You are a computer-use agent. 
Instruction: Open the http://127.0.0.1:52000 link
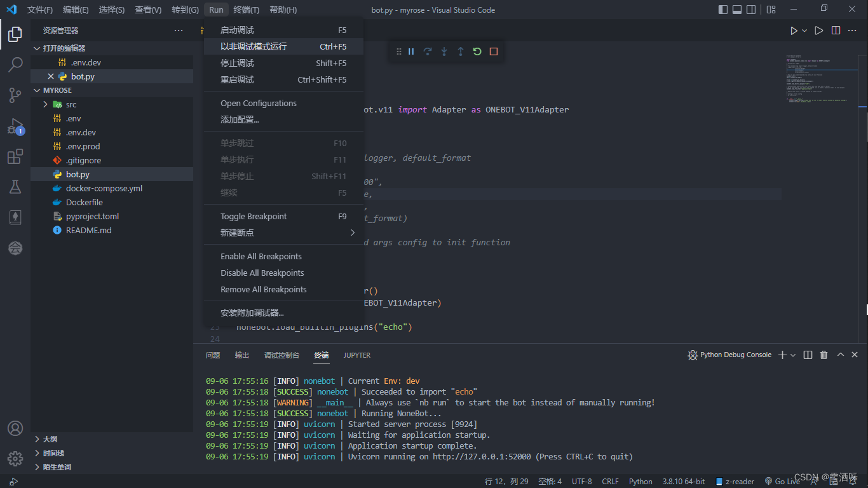[x=482, y=456]
